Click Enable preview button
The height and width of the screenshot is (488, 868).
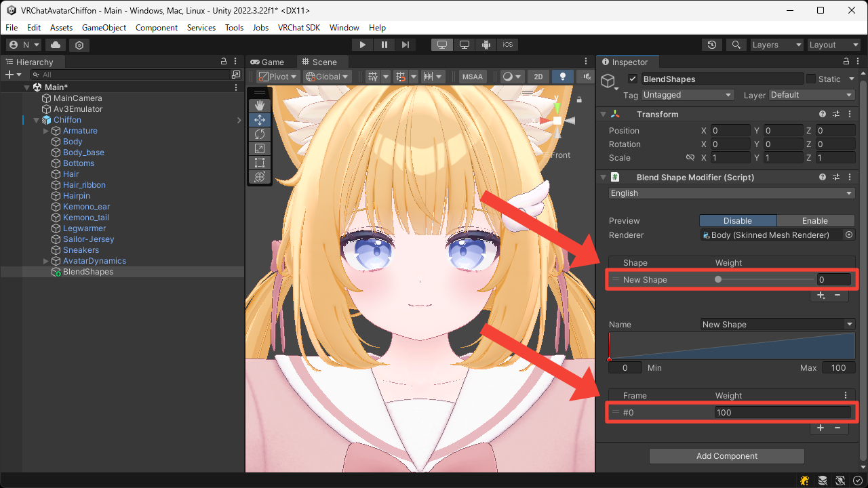(814, 221)
